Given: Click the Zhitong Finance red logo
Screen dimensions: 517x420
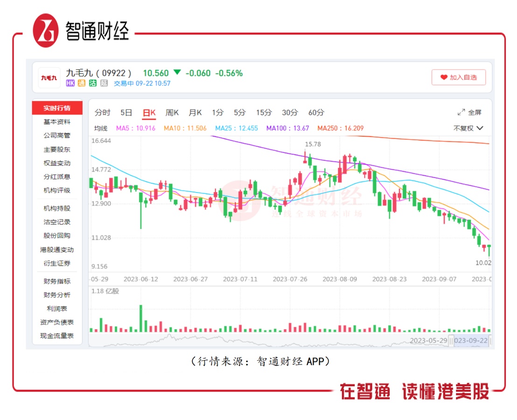Looking at the screenshot, I should 46,31.
